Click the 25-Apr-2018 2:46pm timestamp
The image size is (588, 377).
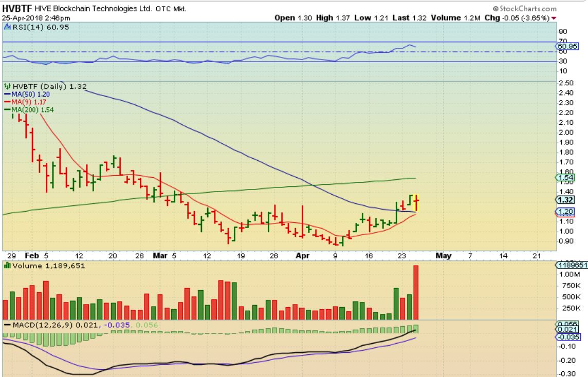pos(36,17)
